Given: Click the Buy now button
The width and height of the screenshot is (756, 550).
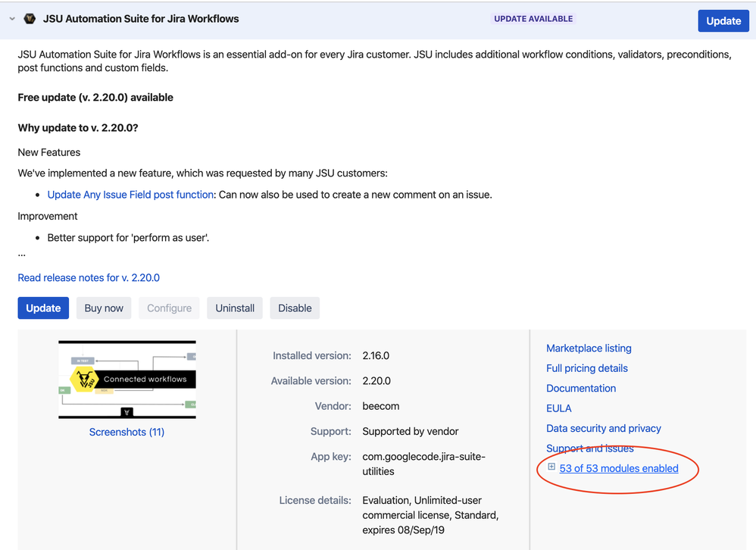Looking at the screenshot, I should click(104, 308).
